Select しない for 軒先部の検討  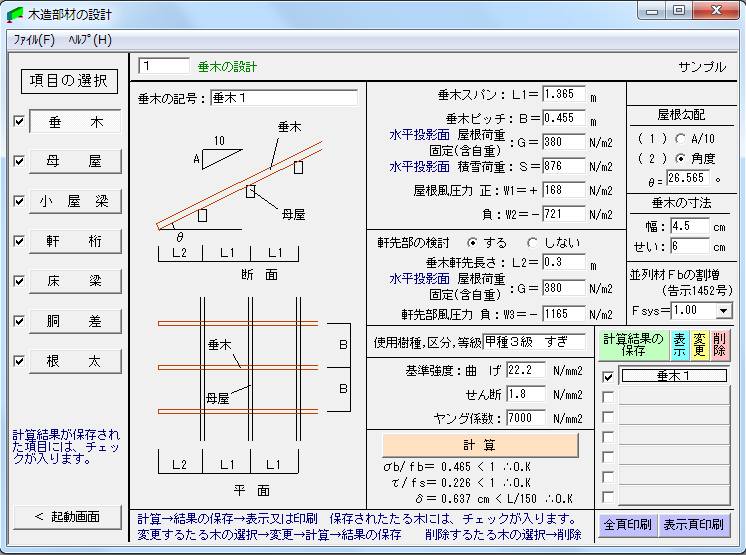click(534, 242)
